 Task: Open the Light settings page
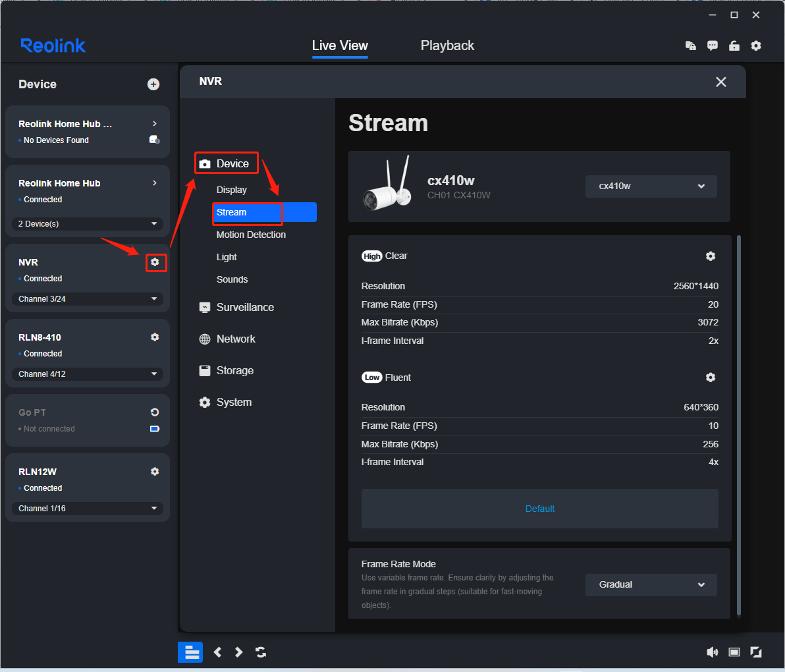point(227,257)
